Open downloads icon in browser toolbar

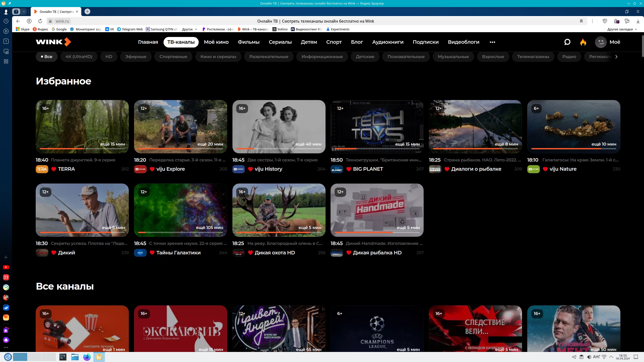638,21
